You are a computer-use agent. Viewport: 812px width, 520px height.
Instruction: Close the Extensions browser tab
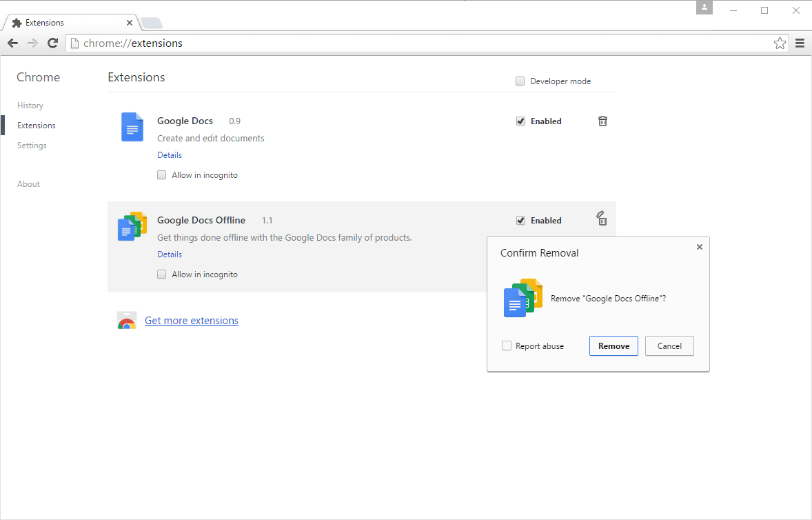click(x=130, y=23)
